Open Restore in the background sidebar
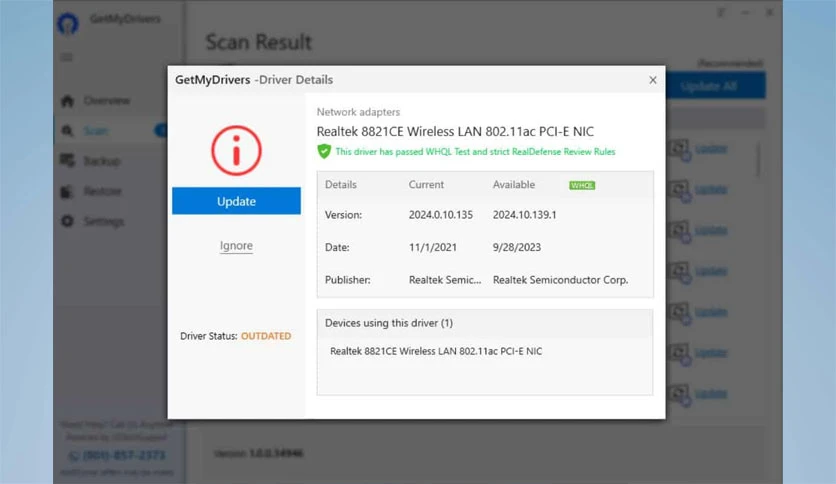836x484 pixels. pos(102,191)
